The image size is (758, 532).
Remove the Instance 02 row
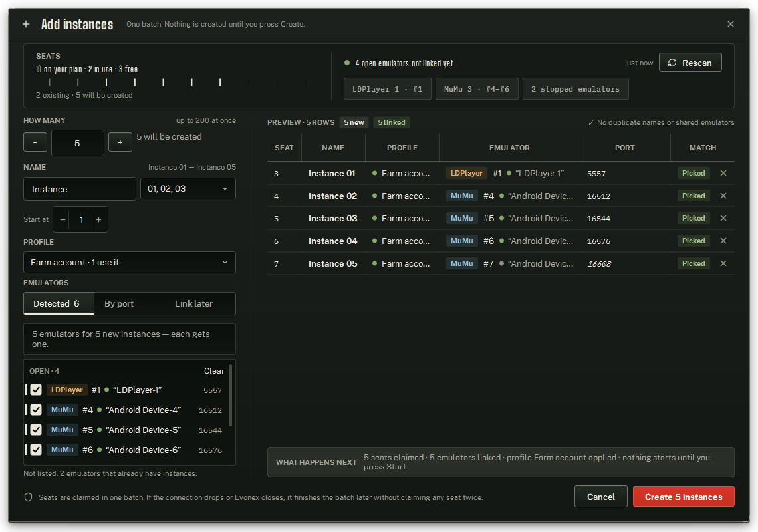(x=723, y=196)
